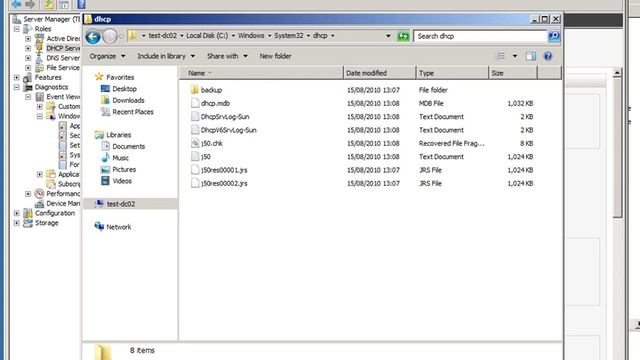This screenshot has width=640, height=360.
Task: Select DNS Server role in Server Manager
Action: point(63,58)
